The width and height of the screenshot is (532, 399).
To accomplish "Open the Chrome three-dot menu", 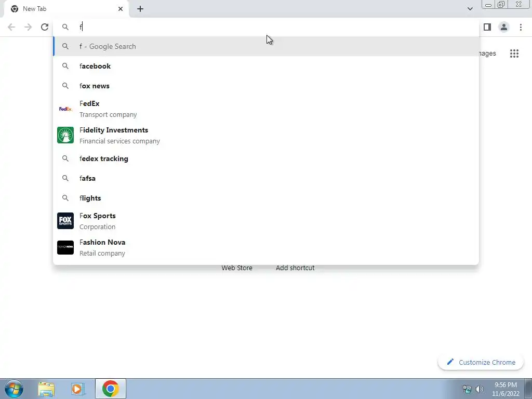I will [x=521, y=27].
